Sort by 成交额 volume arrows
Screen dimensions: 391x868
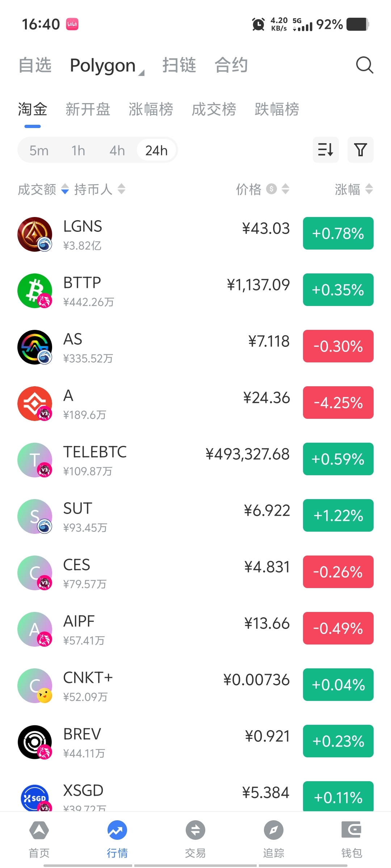(65, 189)
